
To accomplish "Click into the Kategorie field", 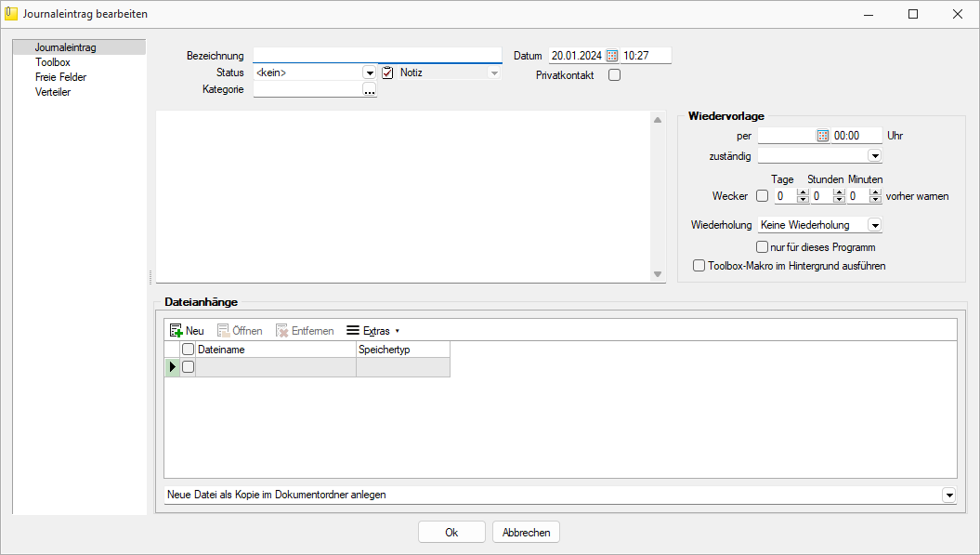I will pyautogui.click(x=307, y=90).
